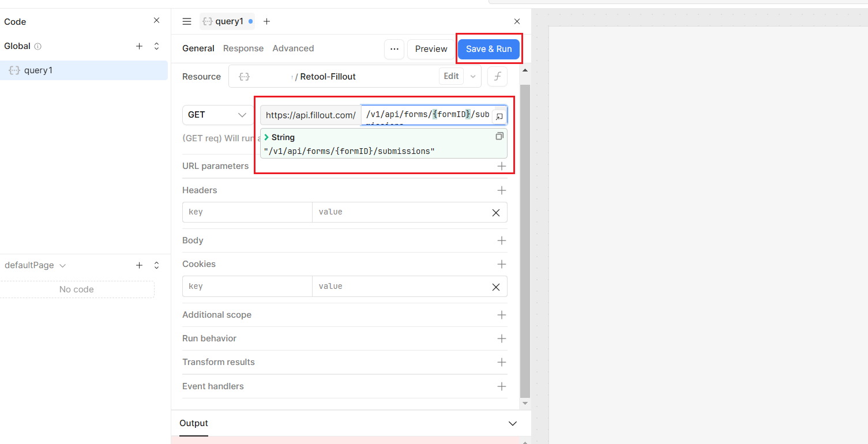868x444 pixels.
Task: Add new Global code item
Action: coord(139,46)
